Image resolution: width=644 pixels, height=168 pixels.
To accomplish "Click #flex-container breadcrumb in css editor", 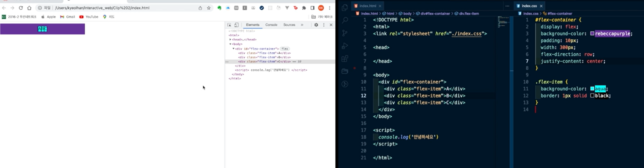I will click(x=558, y=13).
